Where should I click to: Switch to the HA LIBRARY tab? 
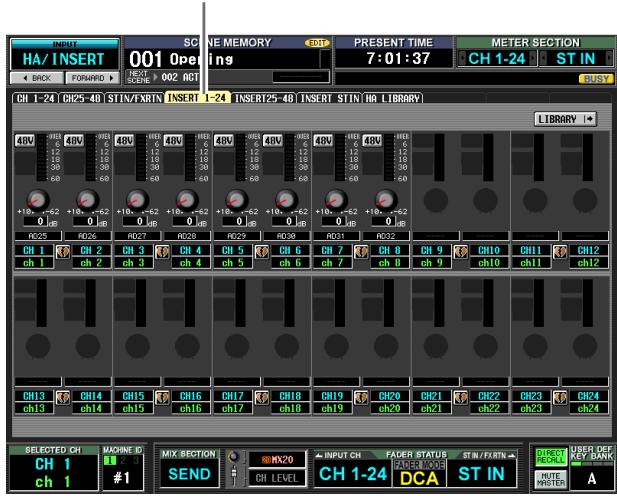click(x=393, y=98)
